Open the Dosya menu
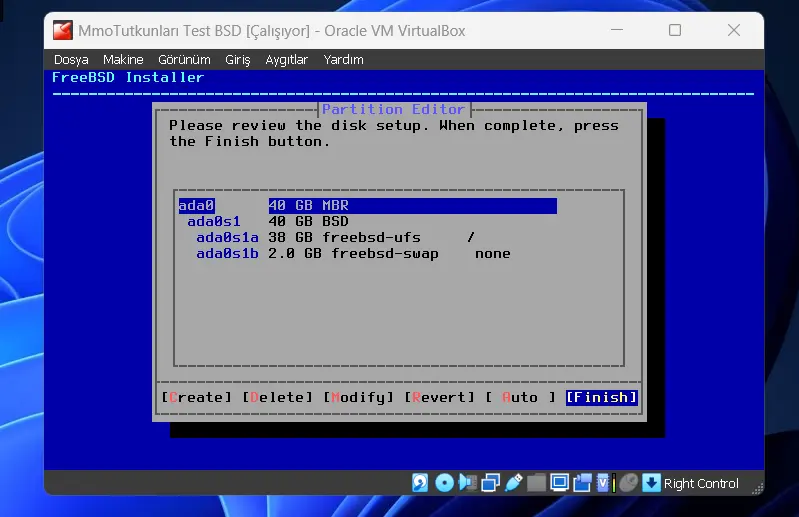This screenshot has width=799, height=517. point(71,60)
